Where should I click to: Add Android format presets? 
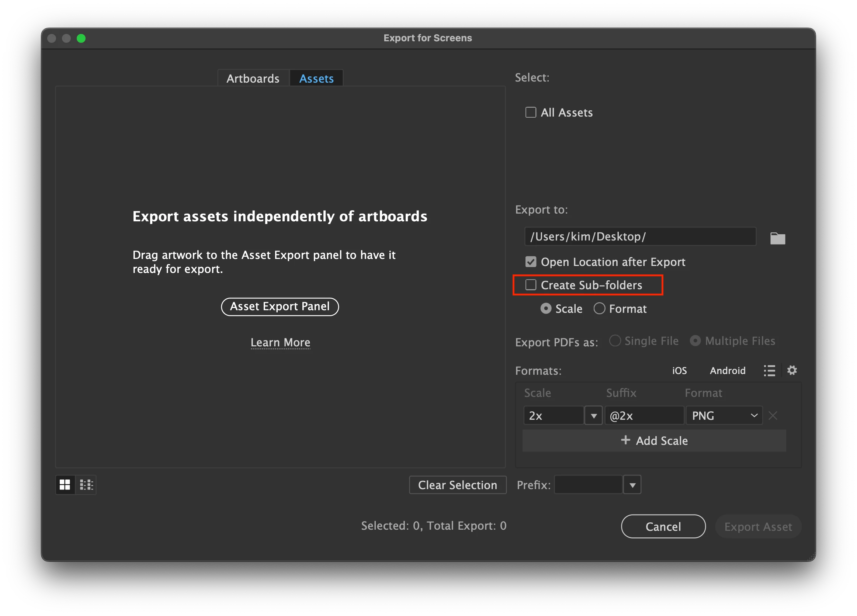coord(728,371)
